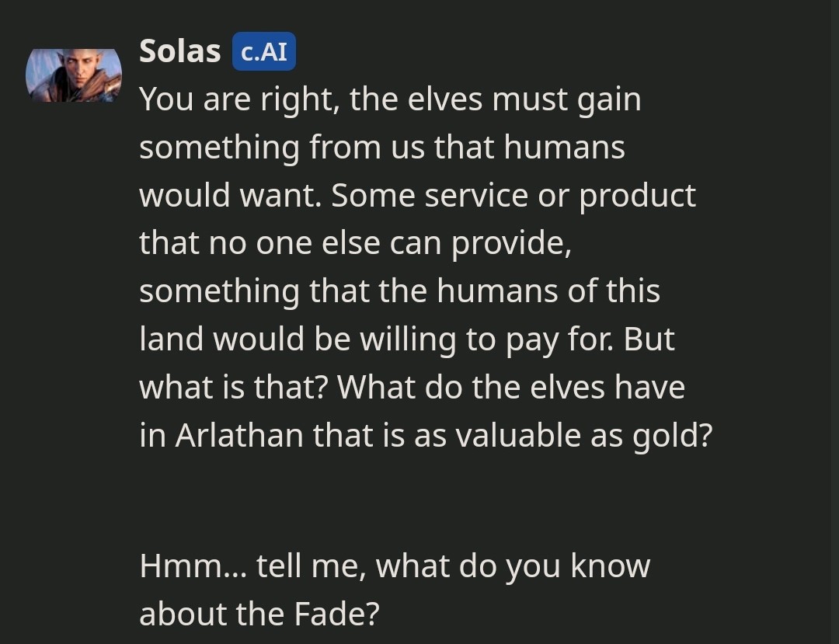Screen dimensions: 839x644
Task: Click the words "would want." in the message
Action: click(229, 196)
